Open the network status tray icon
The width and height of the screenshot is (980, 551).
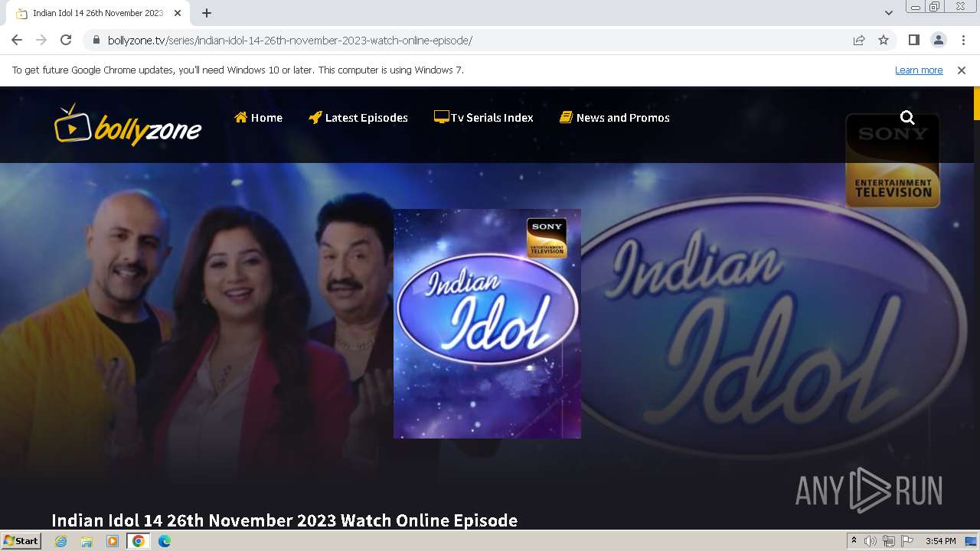pyautogui.click(x=888, y=541)
